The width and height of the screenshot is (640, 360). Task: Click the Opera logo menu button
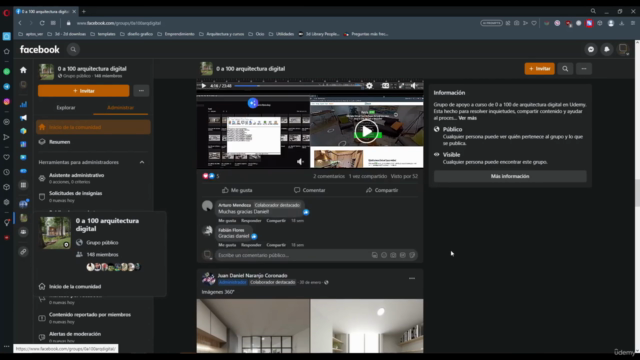click(x=7, y=13)
